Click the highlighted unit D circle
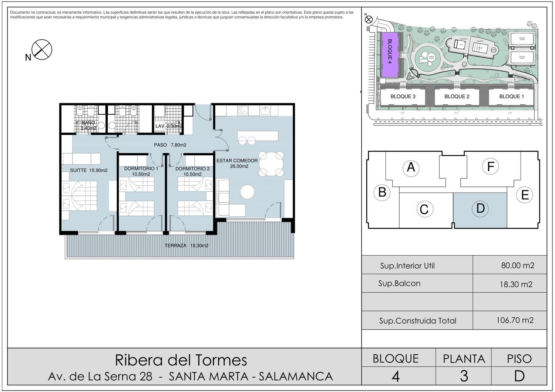Viewport: 555px width, 392px height. pyautogui.click(x=480, y=209)
